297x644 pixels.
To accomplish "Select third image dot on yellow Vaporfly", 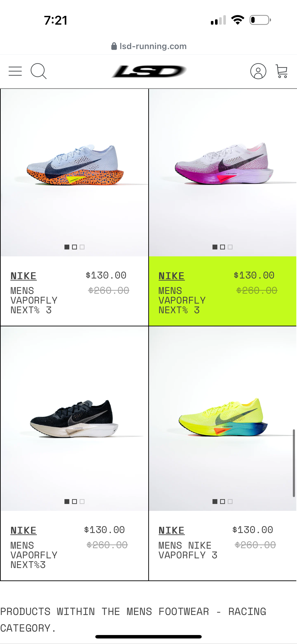I will [230, 501].
